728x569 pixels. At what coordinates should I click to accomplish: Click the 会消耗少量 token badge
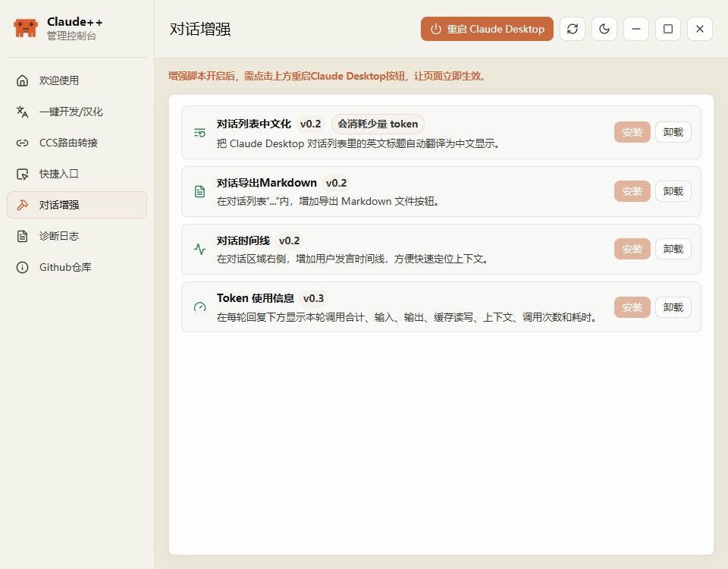coord(378,124)
